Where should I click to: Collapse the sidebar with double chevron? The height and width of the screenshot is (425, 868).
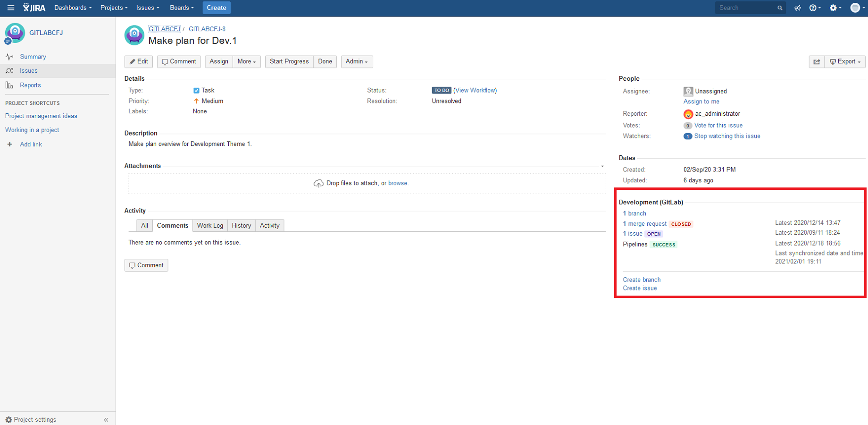[x=106, y=419]
